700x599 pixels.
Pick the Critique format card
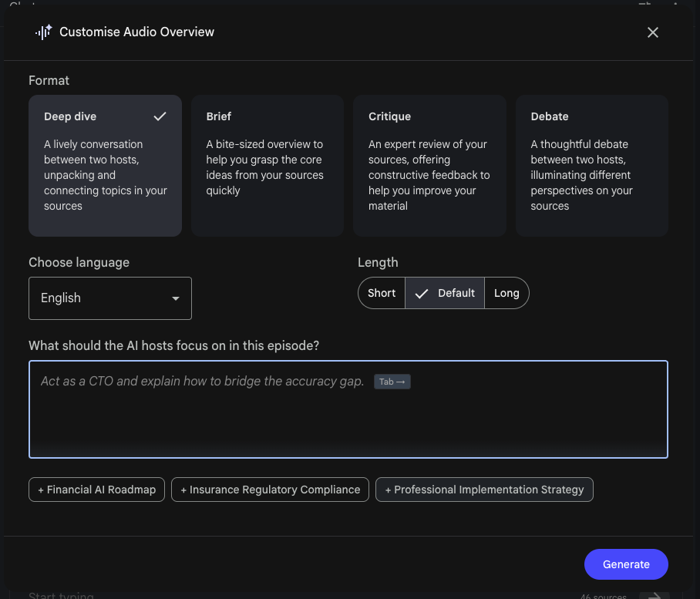429,166
